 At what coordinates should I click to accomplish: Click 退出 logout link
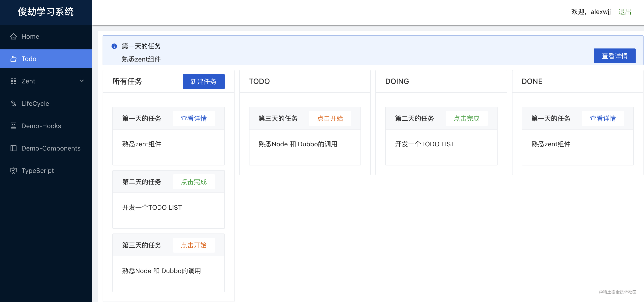coord(624,12)
